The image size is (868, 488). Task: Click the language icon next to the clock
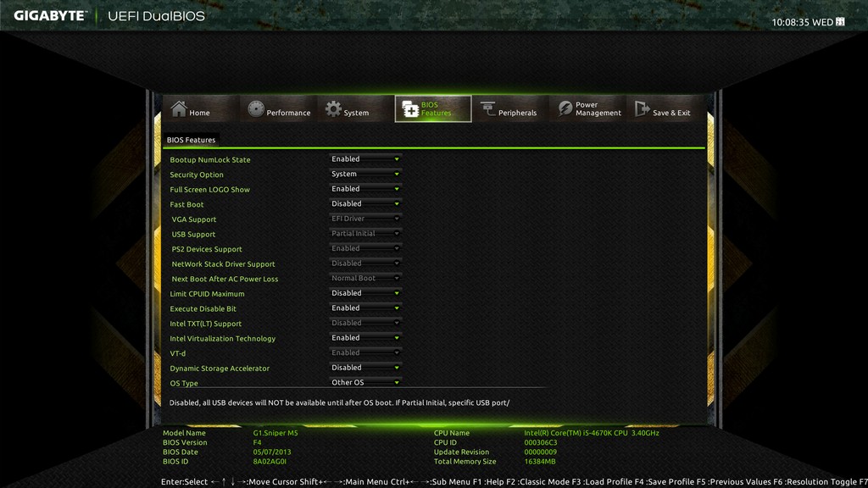point(840,21)
